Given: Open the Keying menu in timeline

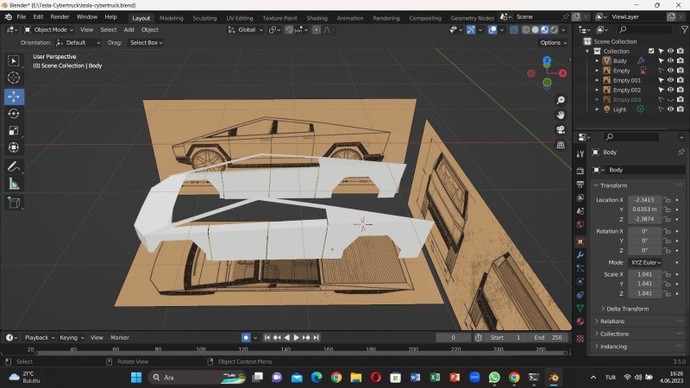Looking at the screenshot, I should (x=71, y=337).
